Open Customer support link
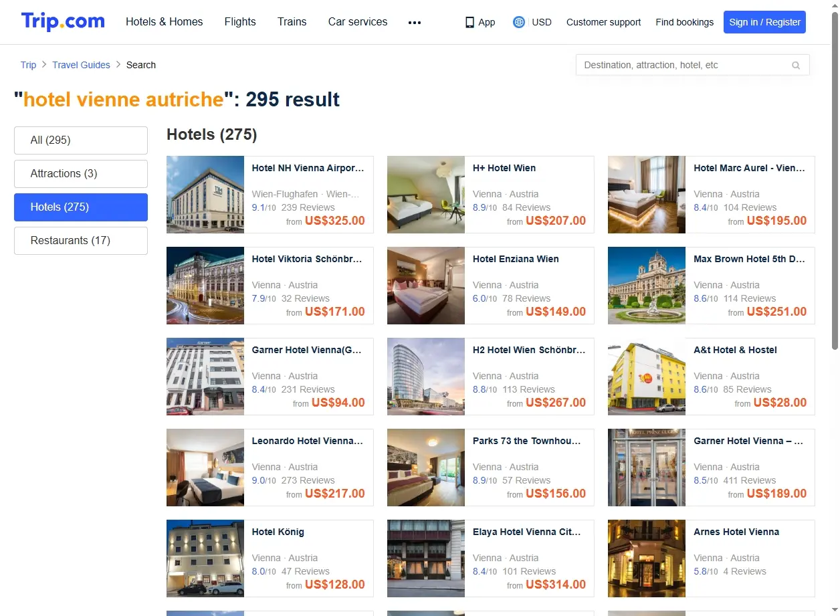This screenshot has width=840, height=616. pos(603,22)
